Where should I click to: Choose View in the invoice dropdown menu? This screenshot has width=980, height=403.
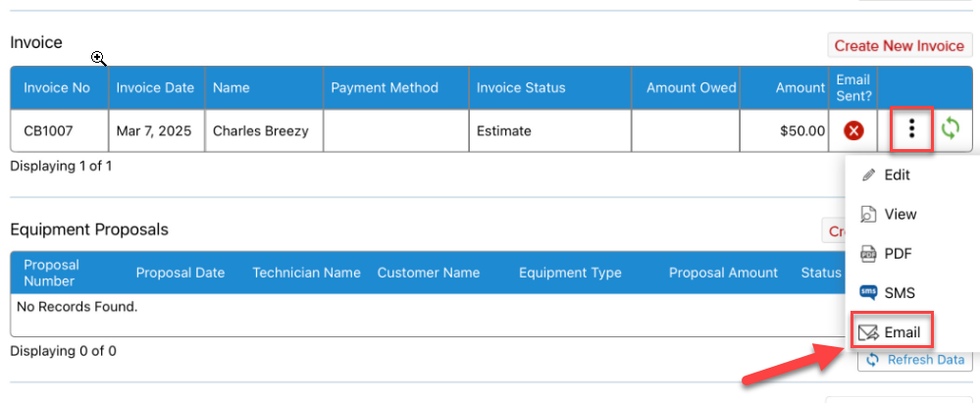pyautogui.click(x=900, y=214)
